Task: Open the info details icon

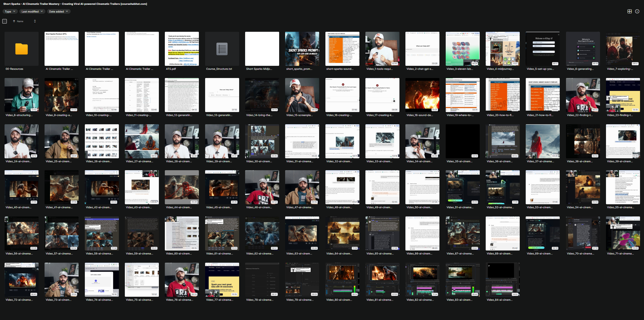Action: [637, 11]
